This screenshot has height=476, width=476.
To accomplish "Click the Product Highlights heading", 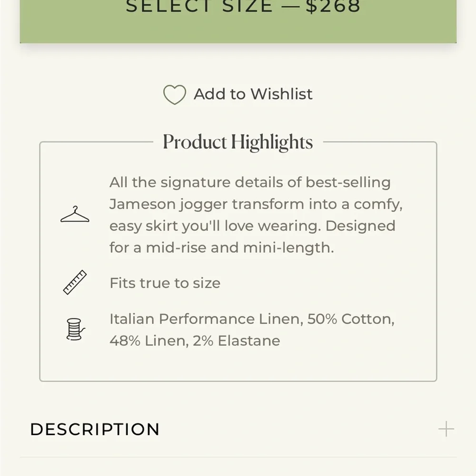I will (238, 142).
